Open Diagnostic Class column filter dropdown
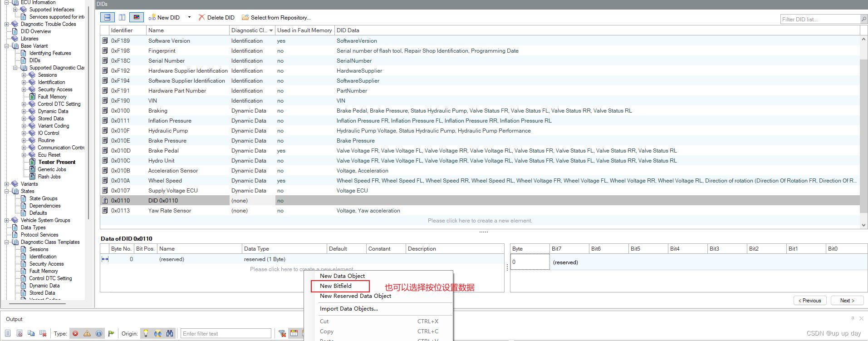 [271, 30]
